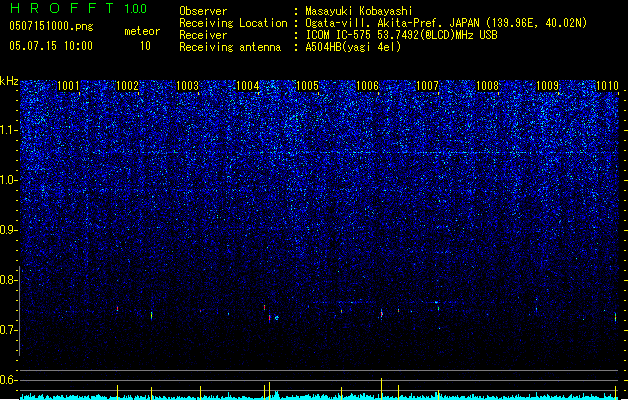The height and width of the screenshot is (400, 629).
Task: Click the 0.8 frequency axis label
Action: 9,280
